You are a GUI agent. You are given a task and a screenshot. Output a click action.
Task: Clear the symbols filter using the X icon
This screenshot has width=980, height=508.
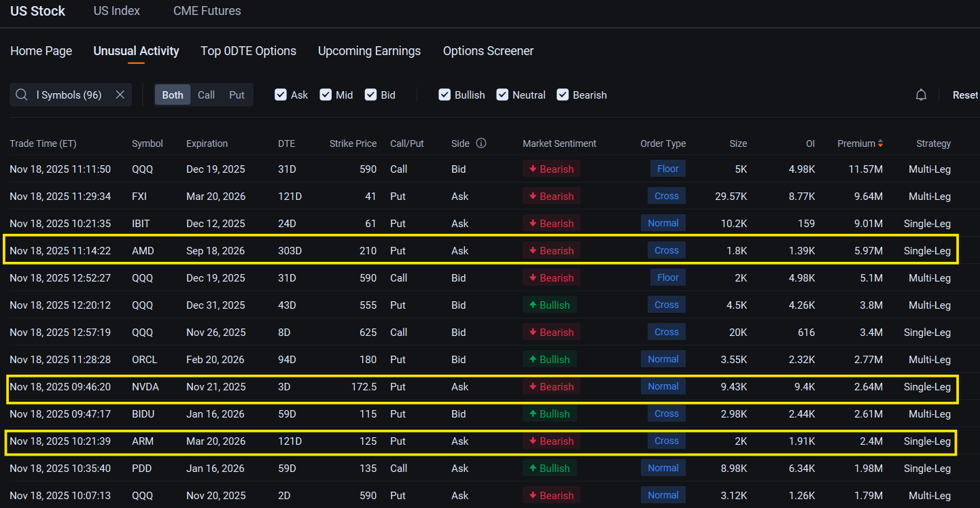click(120, 95)
